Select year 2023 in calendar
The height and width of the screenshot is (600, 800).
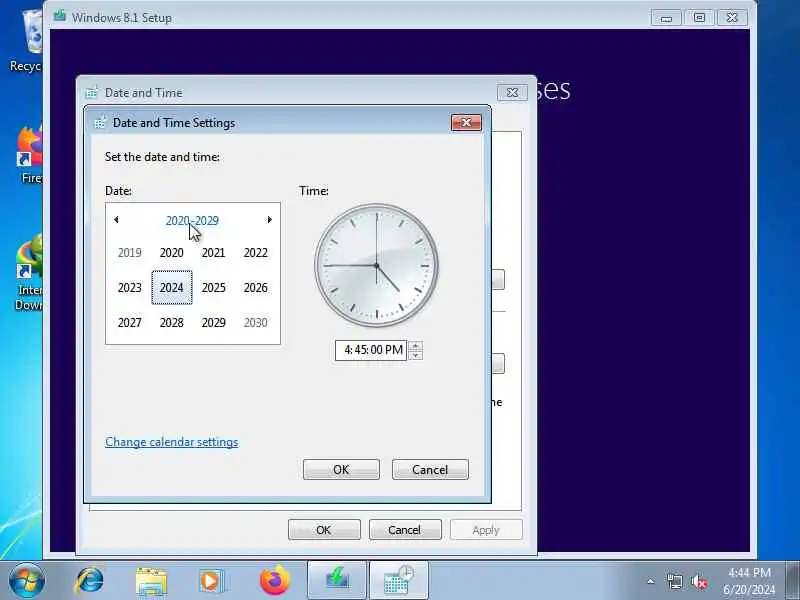click(x=130, y=288)
